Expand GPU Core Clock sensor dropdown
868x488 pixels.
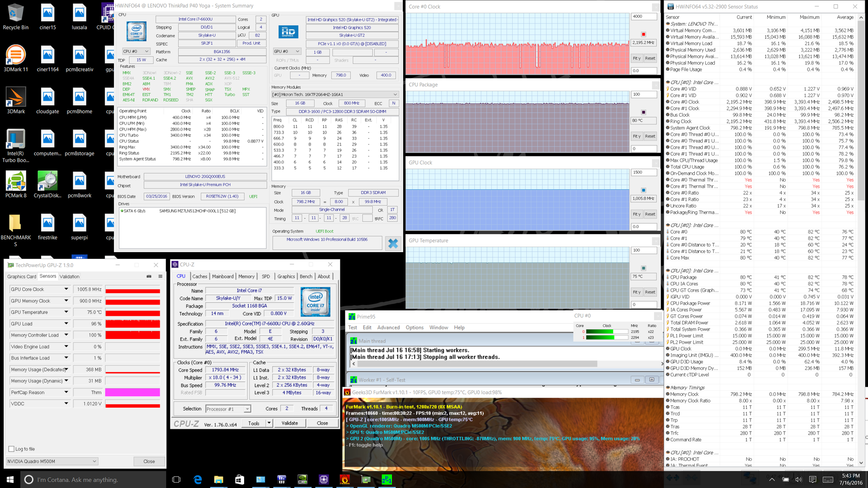point(66,289)
